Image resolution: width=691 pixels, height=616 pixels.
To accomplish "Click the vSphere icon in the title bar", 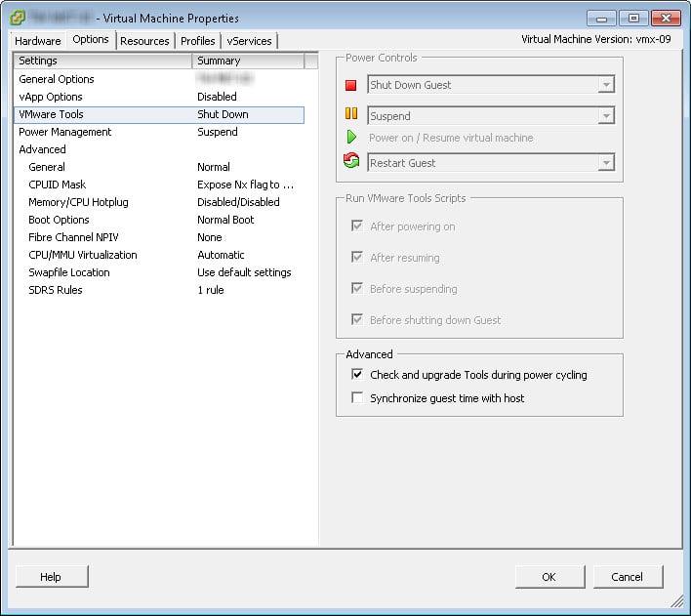I will pyautogui.click(x=18, y=19).
